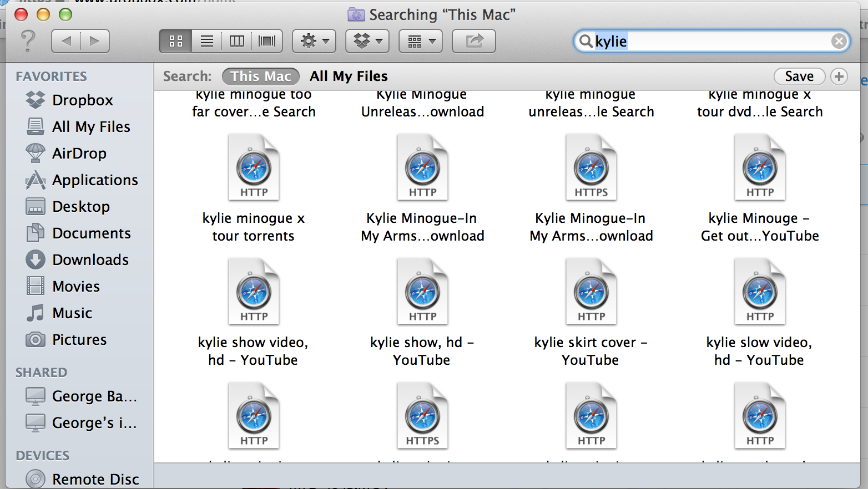Screen dimensions: 868x489
Task: Click 'kylie minogue too far cover…e Search' label
Action: point(254,104)
